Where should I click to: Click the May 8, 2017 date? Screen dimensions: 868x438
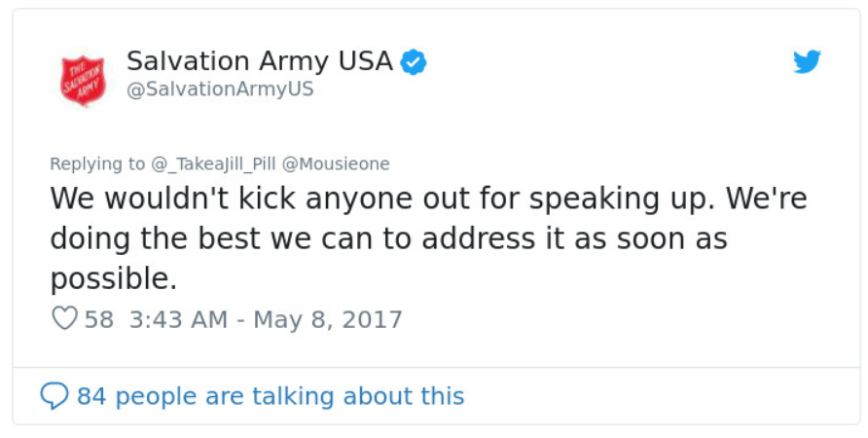(x=328, y=319)
